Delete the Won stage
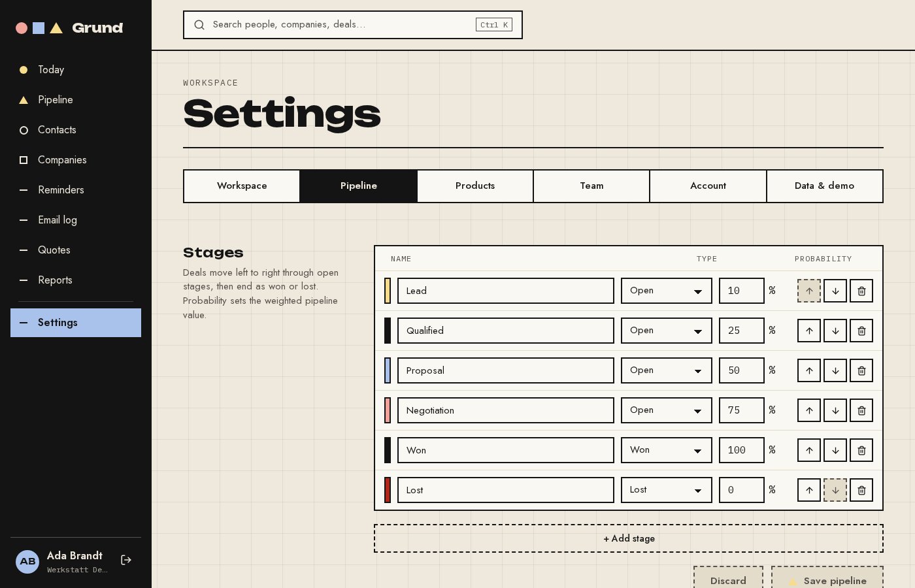915x588 pixels. (861, 450)
